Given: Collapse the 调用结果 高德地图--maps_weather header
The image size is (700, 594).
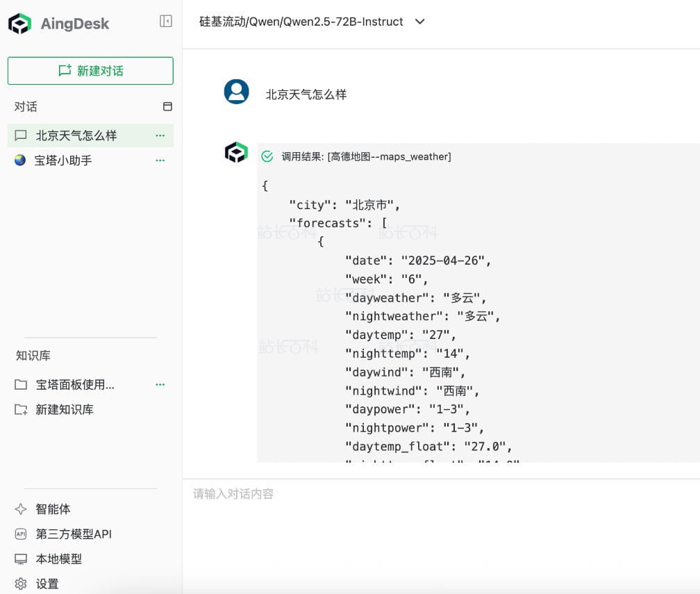Looking at the screenshot, I should click(x=366, y=156).
